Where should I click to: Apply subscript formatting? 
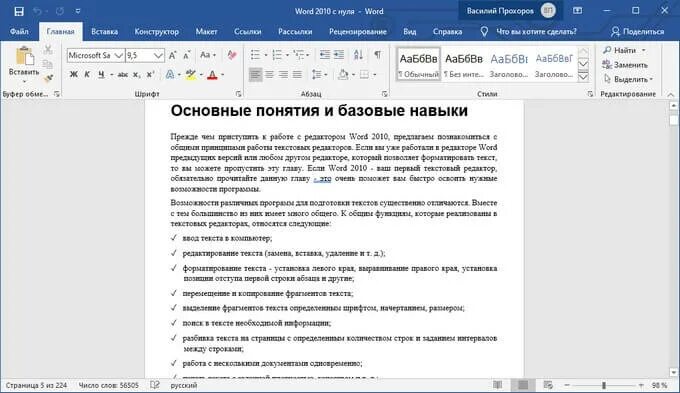(136, 75)
